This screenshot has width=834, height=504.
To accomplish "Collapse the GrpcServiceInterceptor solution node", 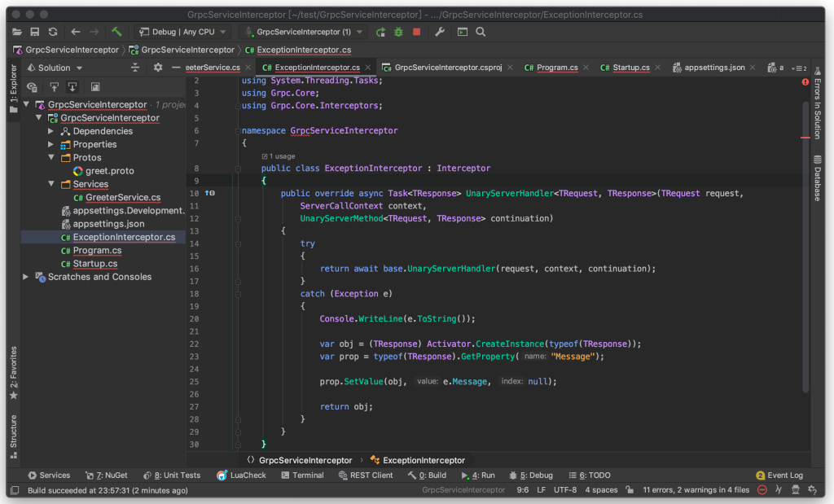I will [26, 104].
